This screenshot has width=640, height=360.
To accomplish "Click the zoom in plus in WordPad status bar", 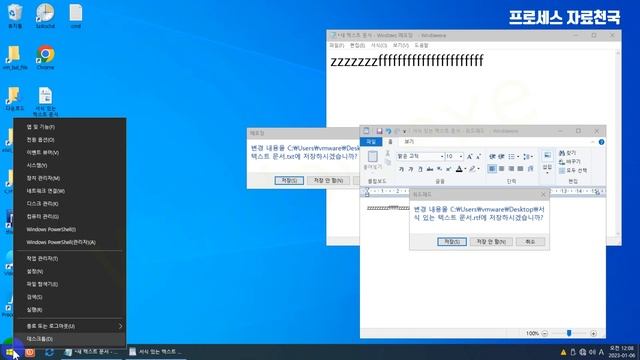I will (x=593, y=333).
